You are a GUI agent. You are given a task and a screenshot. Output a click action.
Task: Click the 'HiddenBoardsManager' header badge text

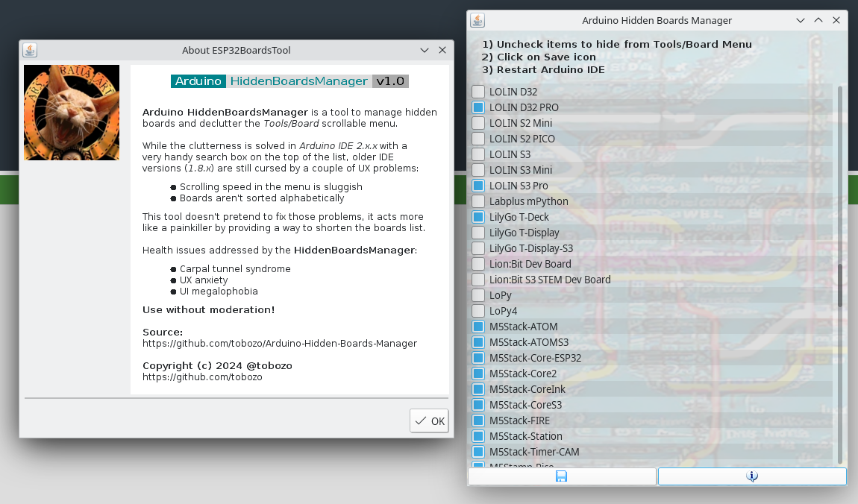coord(298,81)
